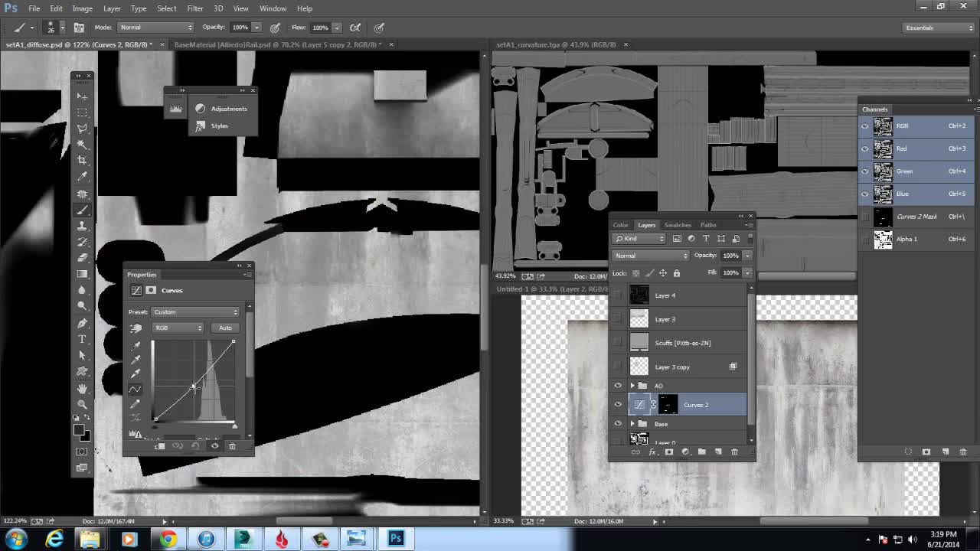The width and height of the screenshot is (980, 551).
Task: Add a layer mask in Layers panel
Action: (668, 452)
